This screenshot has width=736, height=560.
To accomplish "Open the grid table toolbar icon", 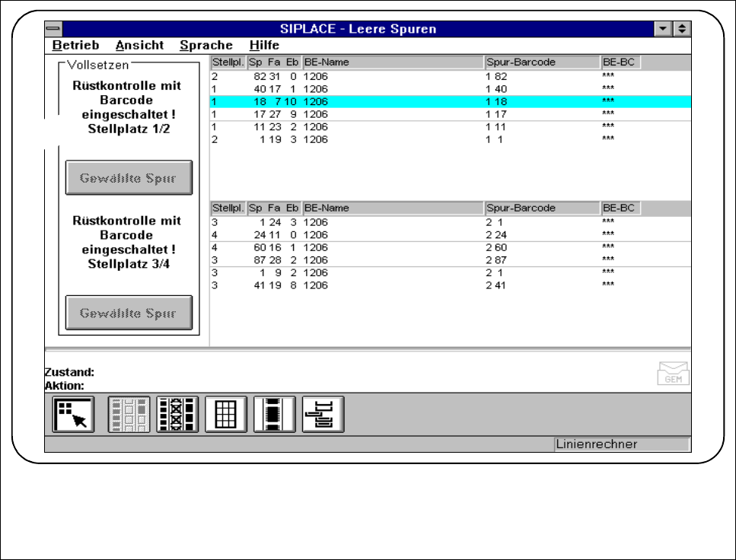I will click(x=225, y=415).
